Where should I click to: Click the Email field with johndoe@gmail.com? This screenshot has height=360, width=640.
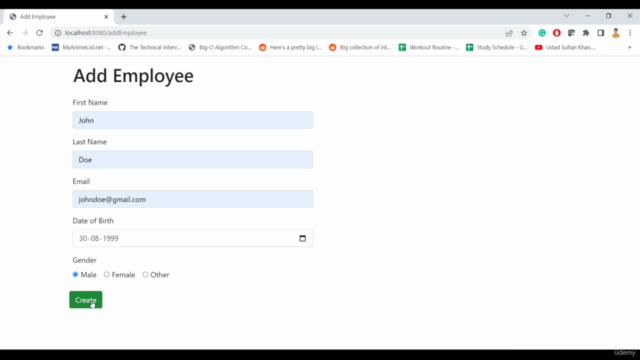point(193,199)
